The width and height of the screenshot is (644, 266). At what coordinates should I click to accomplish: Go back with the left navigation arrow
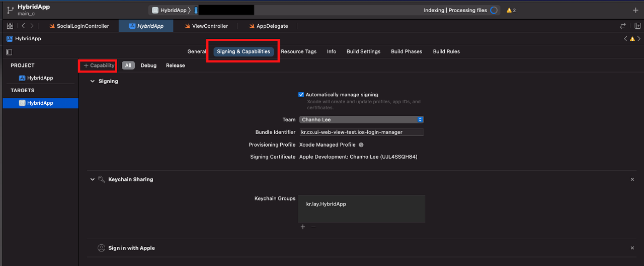point(23,26)
